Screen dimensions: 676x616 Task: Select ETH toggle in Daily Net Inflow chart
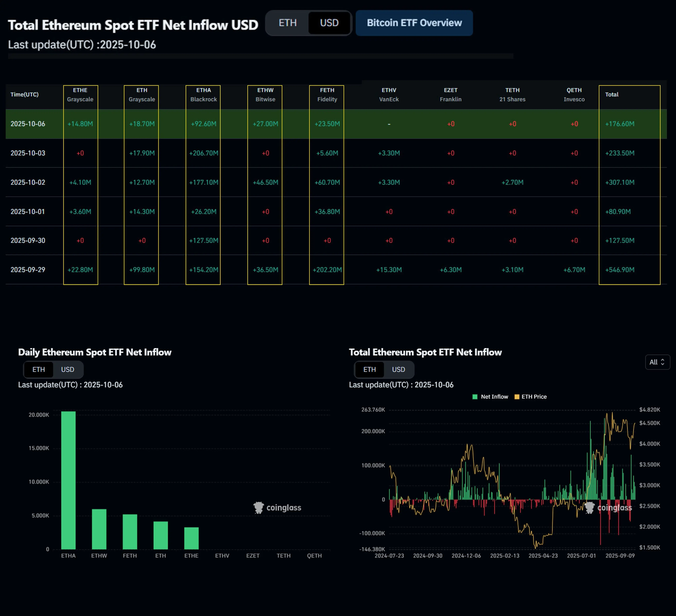(x=39, y=369)
